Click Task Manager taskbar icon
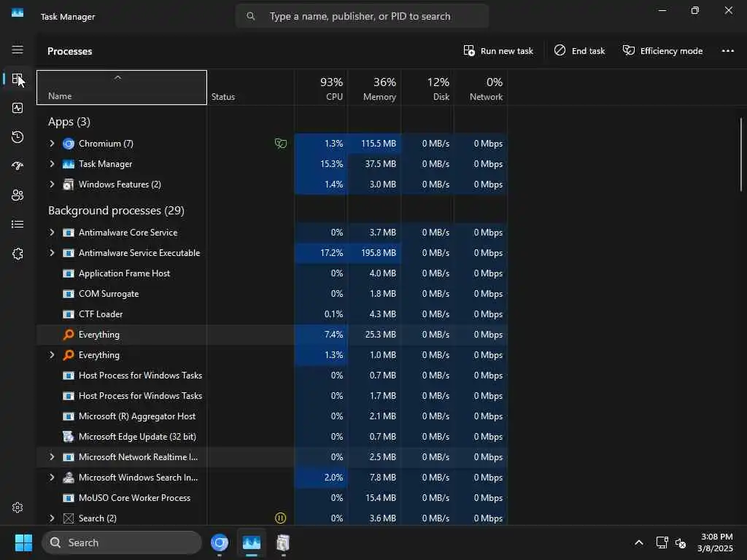Screen dimensions: 747x560 pyautogui.click(x=252, y=542)
